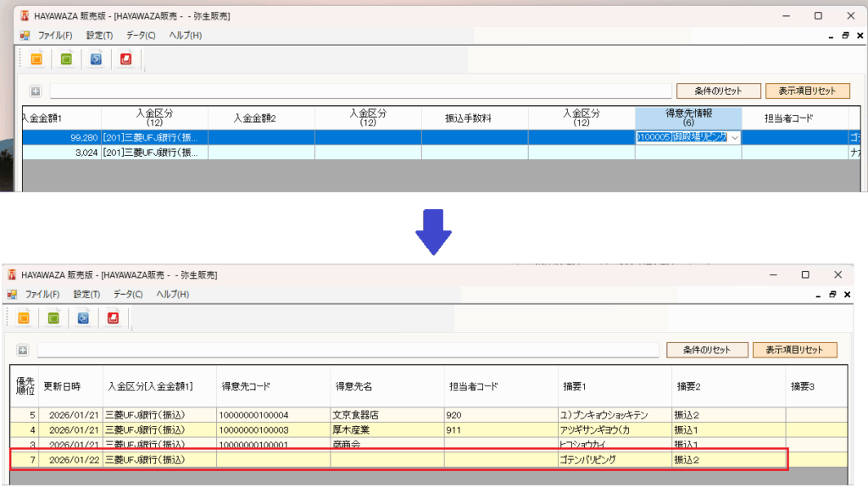Expand the plus box beside lower search field
Image resolution: width=868 pixels, height=493 pixels.
coord(23,350)
